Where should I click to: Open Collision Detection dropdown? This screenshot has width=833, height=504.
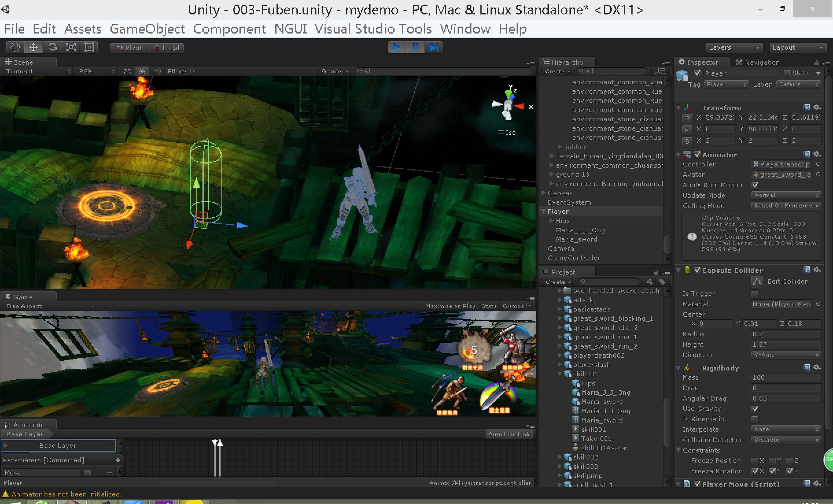click(x=786, y=440)
